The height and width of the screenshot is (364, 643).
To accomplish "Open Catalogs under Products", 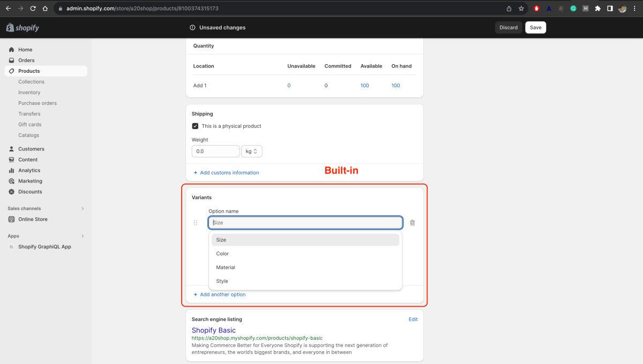I will coord(28,135).
